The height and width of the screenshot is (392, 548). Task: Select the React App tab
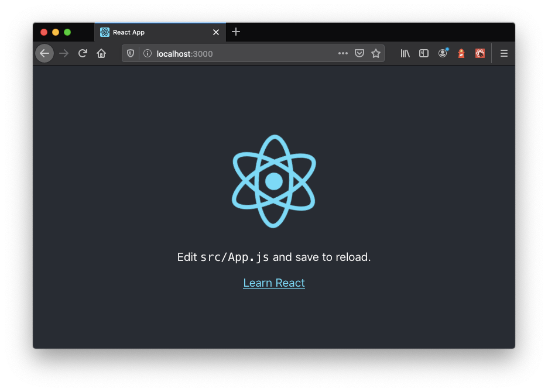point(160,32)
